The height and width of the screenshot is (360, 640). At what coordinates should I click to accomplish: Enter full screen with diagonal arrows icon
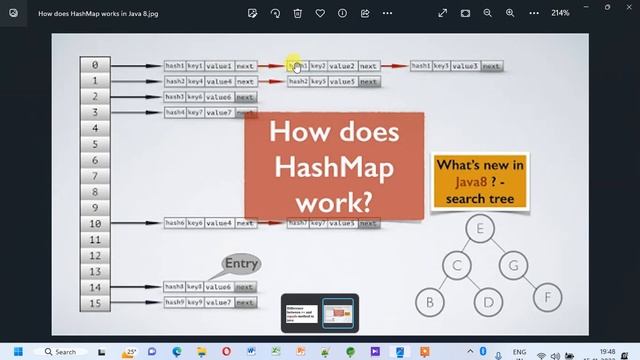pos(442,13)
